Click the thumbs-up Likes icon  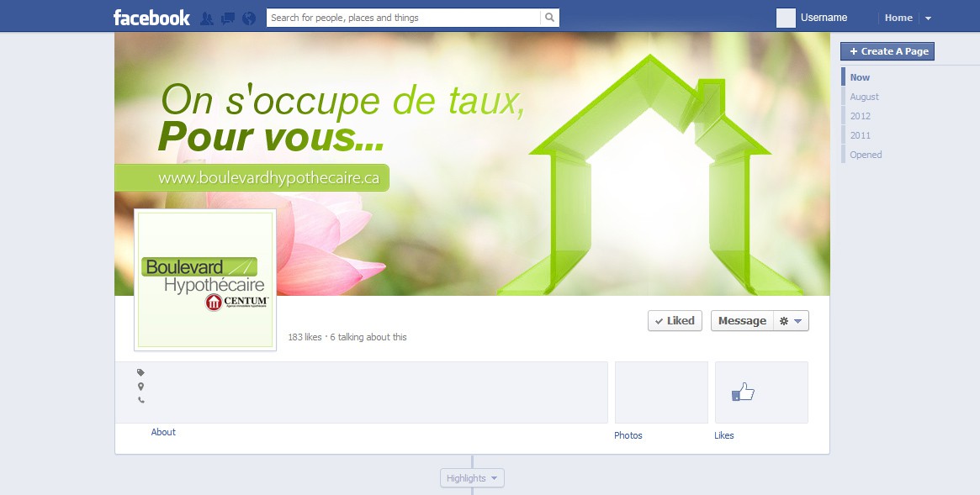click(743, 392)
